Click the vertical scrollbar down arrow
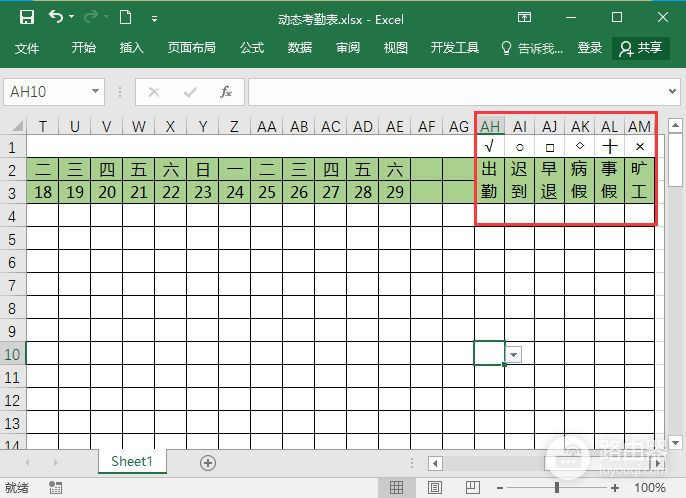This screenshot has width=686, height=498. pos(675,442)
